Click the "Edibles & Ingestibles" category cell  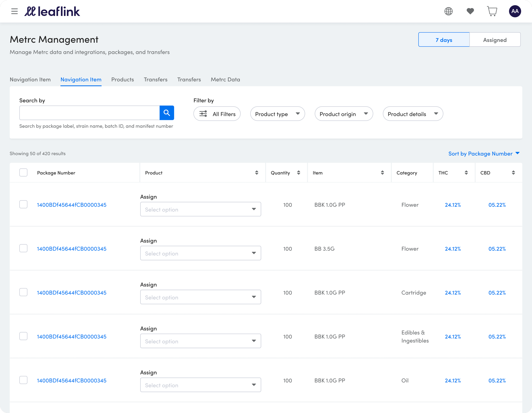(415, 337)
